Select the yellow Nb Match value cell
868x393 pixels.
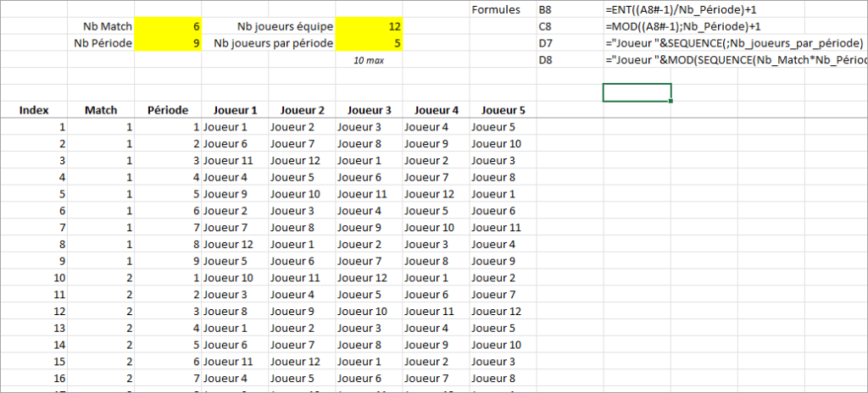click(x=168, y=27)
